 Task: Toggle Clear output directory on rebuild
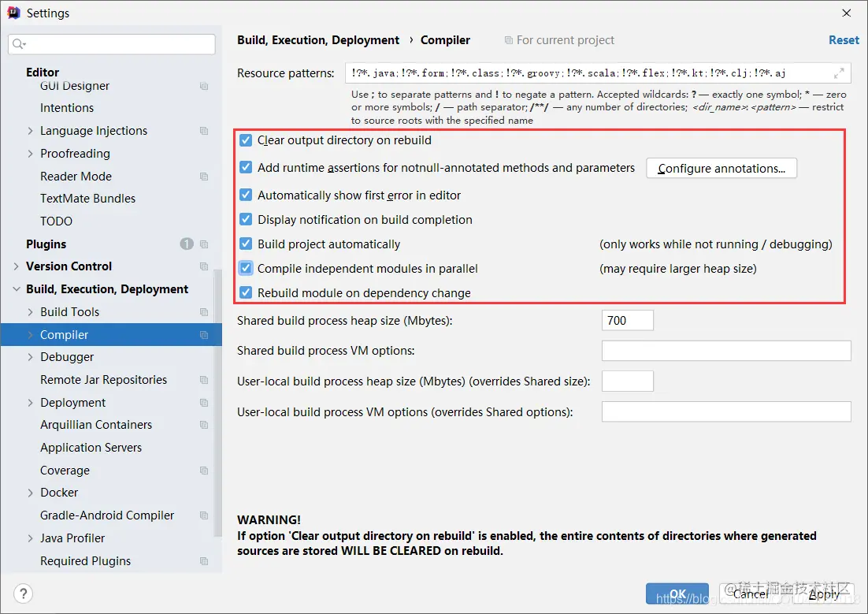coord(246,140)
